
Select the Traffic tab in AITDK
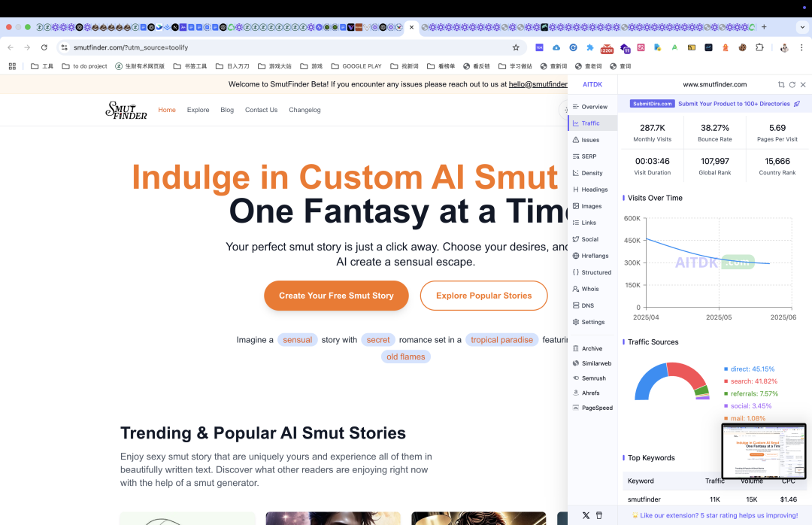pyautogui.click(x=592, y=123)
